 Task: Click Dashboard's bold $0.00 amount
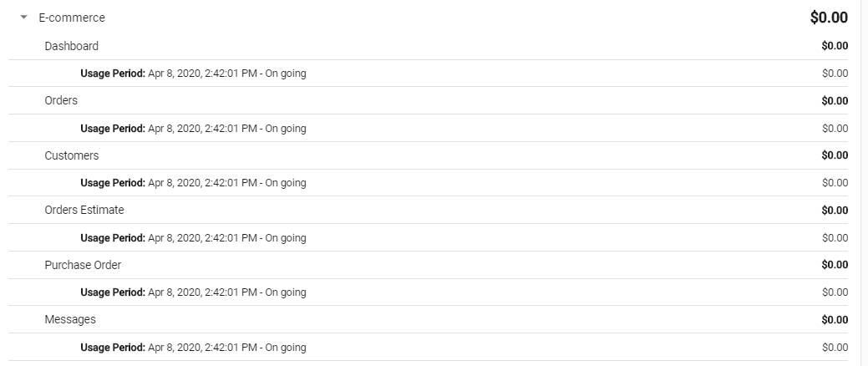click(835, 46)
